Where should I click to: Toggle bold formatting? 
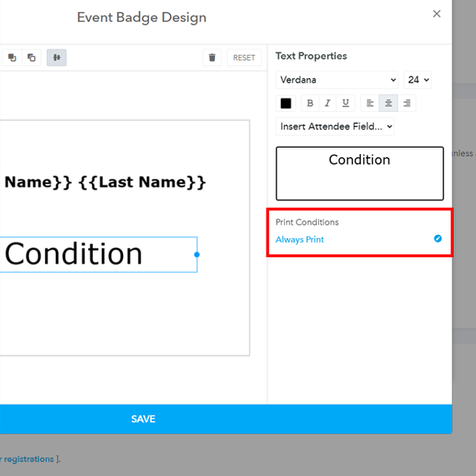310,103
